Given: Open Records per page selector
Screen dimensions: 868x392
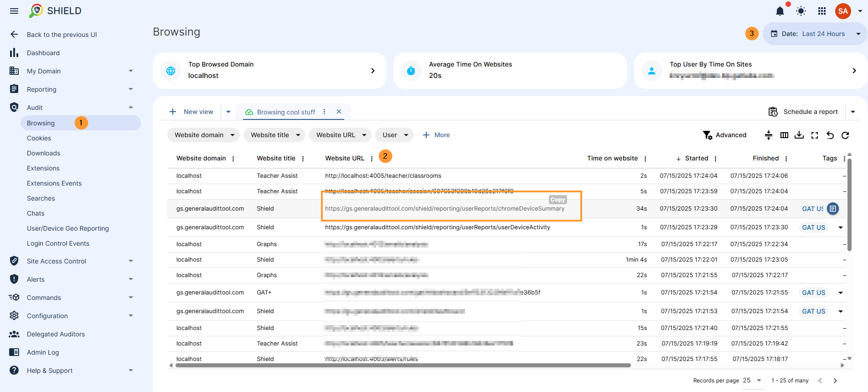Looking at the screenshot, I should coord(752,380).
